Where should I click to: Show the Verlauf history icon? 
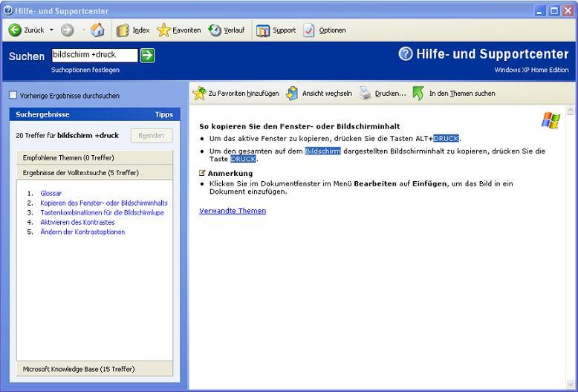coord(215,30)
